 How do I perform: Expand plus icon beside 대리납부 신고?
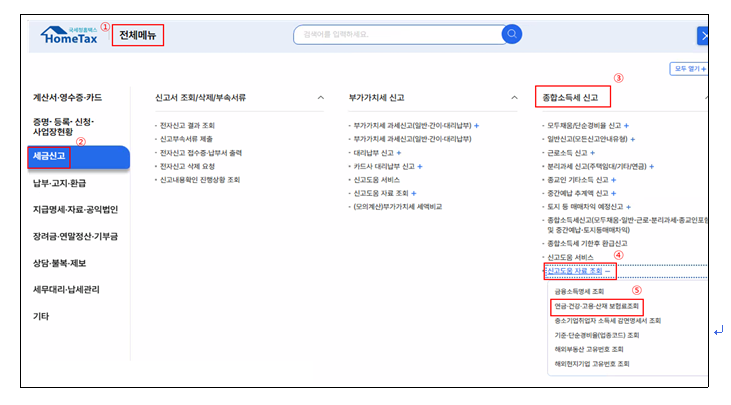coord(400,153)
